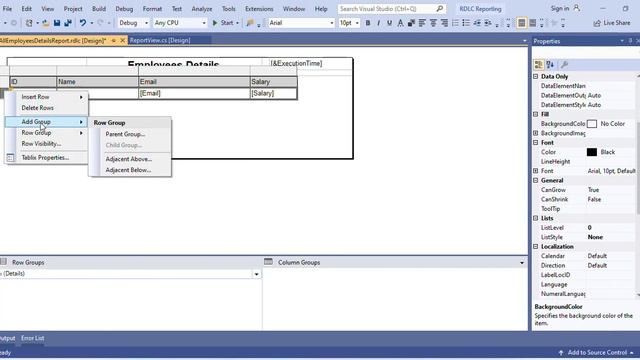Toggle italic formatting
The image size is (640, 360).
pos(378,23)
